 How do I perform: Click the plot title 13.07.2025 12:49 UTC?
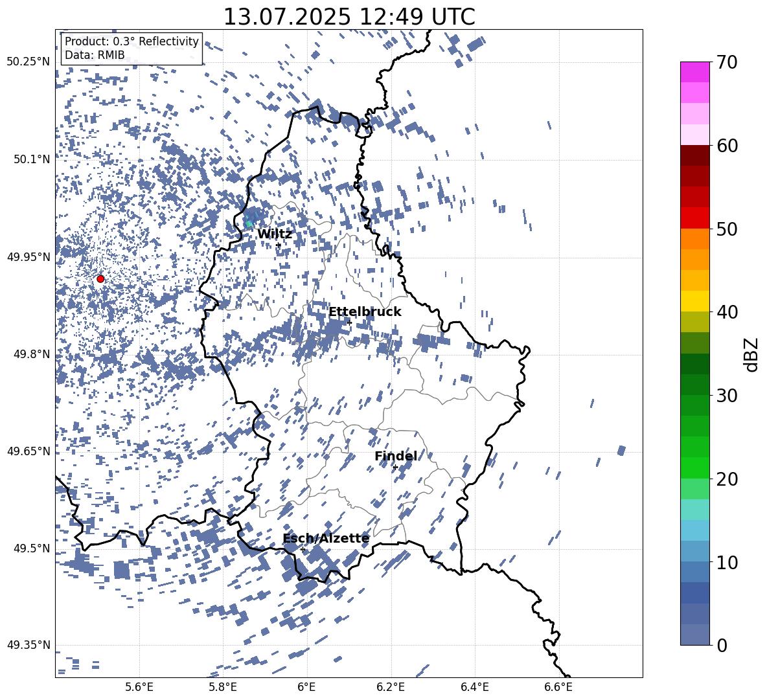point(349,17)
